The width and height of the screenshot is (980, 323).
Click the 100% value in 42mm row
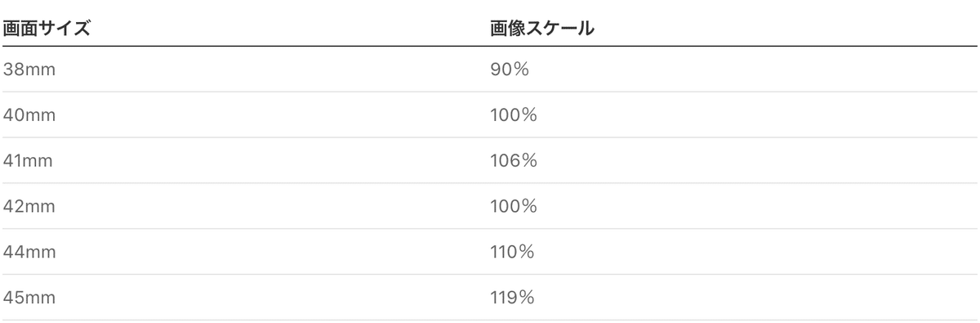pos(513,206)
